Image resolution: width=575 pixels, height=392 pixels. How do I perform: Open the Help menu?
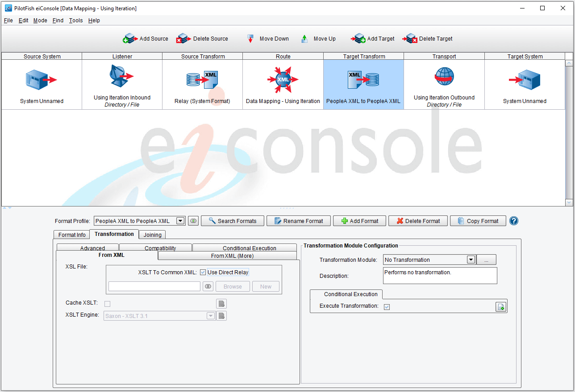[94, 21]
